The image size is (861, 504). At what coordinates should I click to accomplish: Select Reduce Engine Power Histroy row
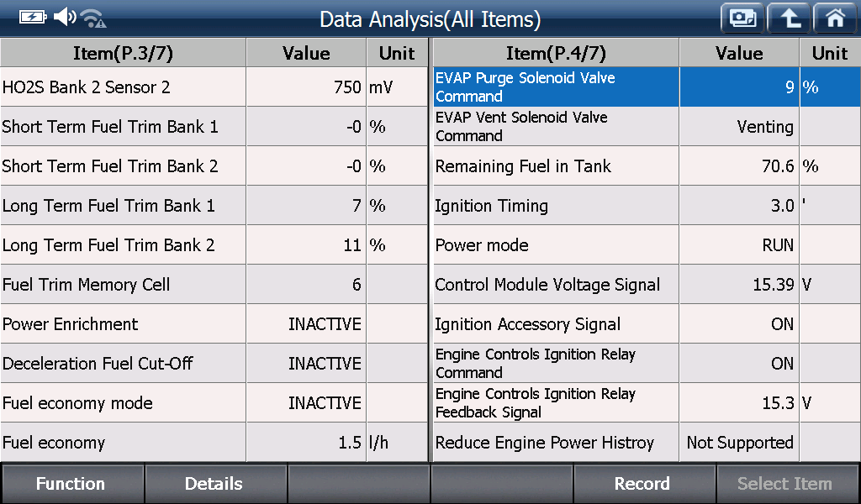click(x=647, y=442)
